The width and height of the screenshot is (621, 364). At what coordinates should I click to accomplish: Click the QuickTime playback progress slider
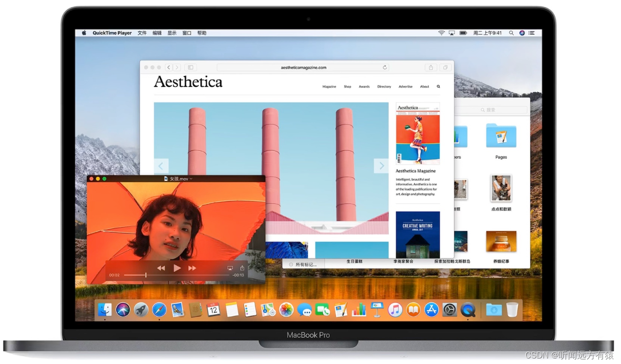177,275
